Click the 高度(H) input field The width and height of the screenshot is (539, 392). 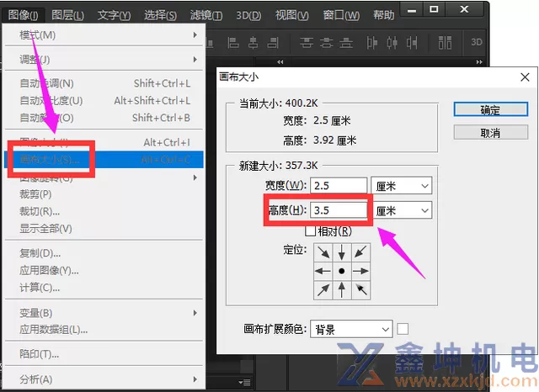[x=339, y=210]
